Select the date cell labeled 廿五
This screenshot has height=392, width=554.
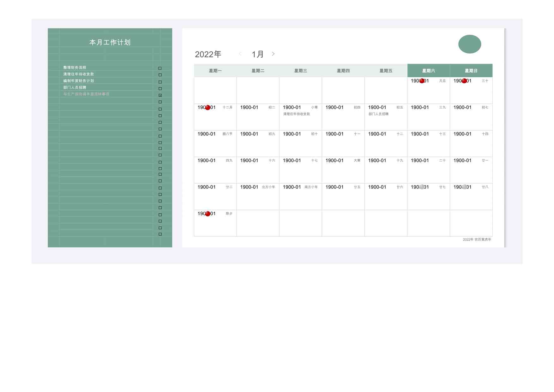(x=343, y=196)
